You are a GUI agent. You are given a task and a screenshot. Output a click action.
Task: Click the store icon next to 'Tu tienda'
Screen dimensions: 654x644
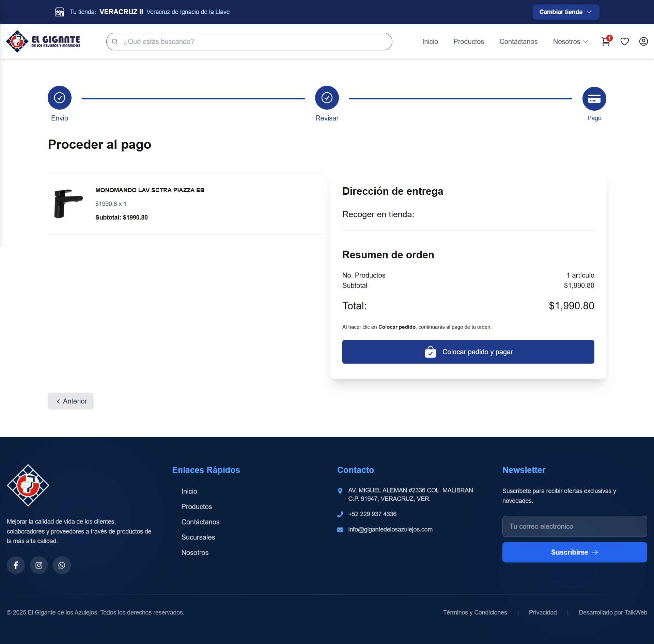pos(59,12)
